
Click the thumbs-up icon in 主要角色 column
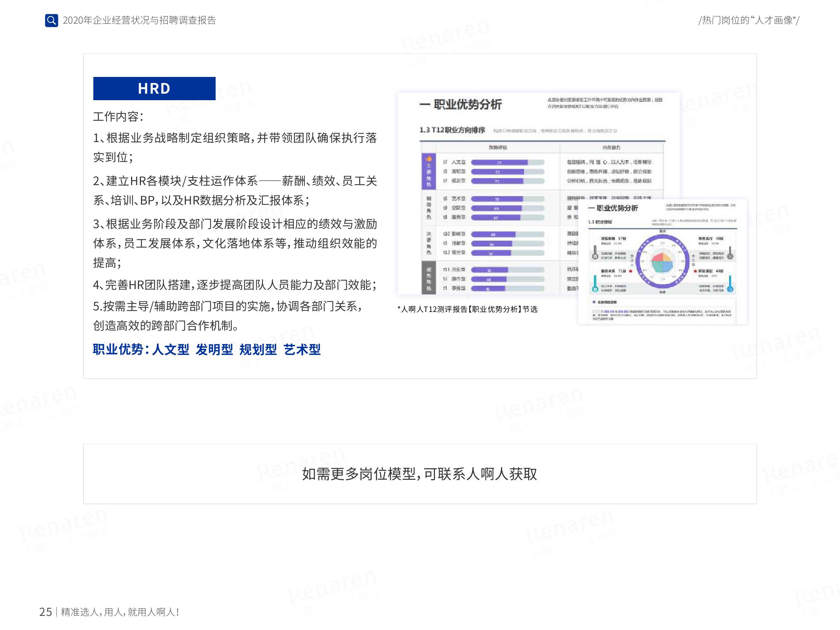429,158
